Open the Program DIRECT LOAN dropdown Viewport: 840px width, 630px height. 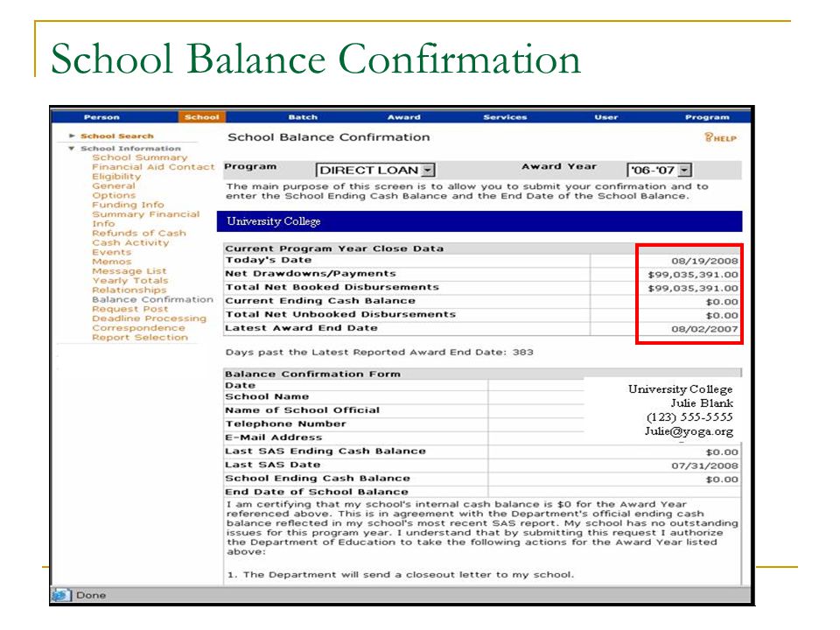point(375,171)
